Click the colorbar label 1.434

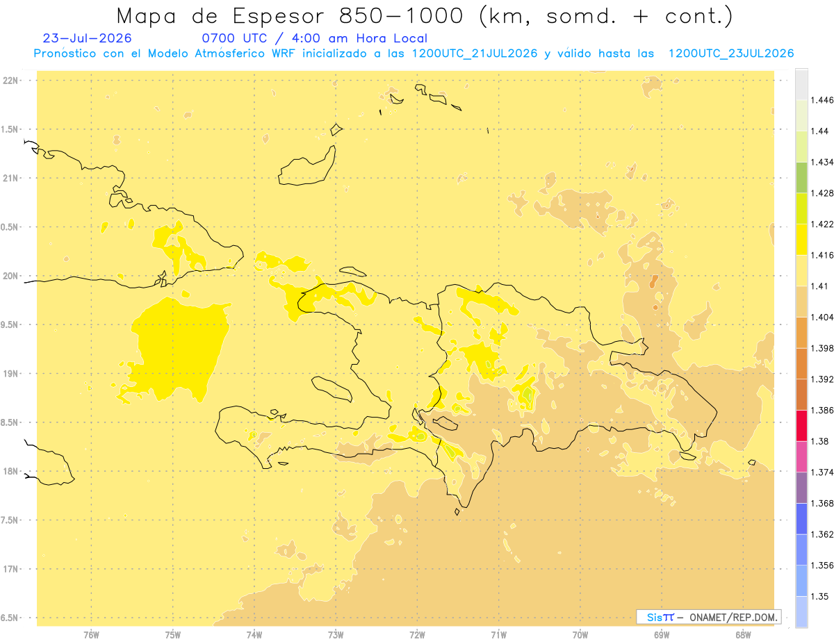[822, 162]
